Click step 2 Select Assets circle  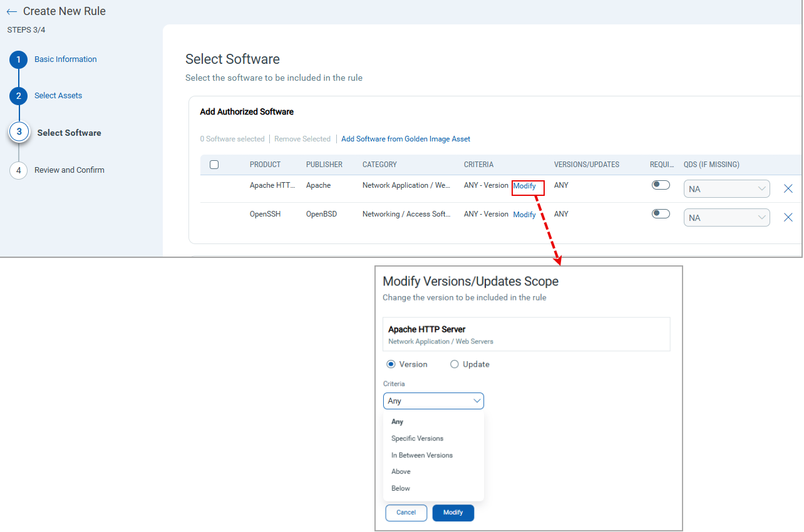(18, 96)
